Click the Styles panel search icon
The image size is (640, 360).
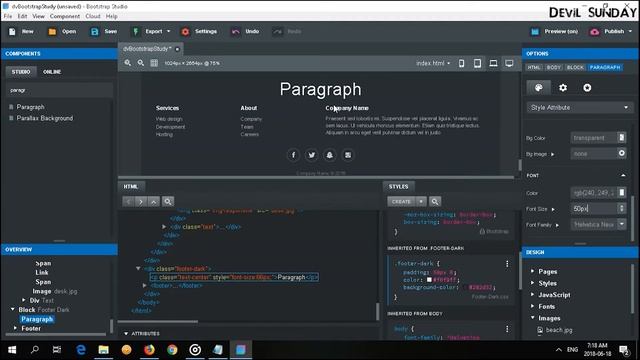[x=435, y=201]
